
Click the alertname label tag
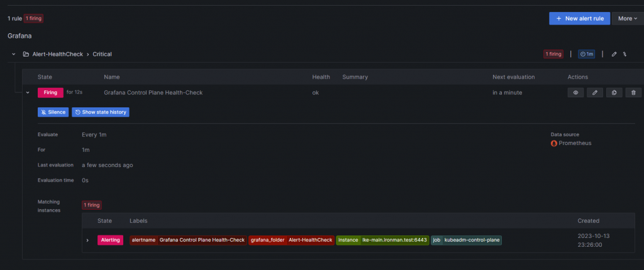188,240
